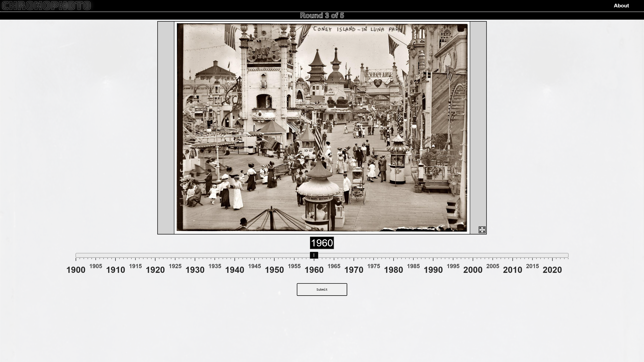Click the Round 3 of 5 header
The image size is (644, 362).
tap(322, 15)
